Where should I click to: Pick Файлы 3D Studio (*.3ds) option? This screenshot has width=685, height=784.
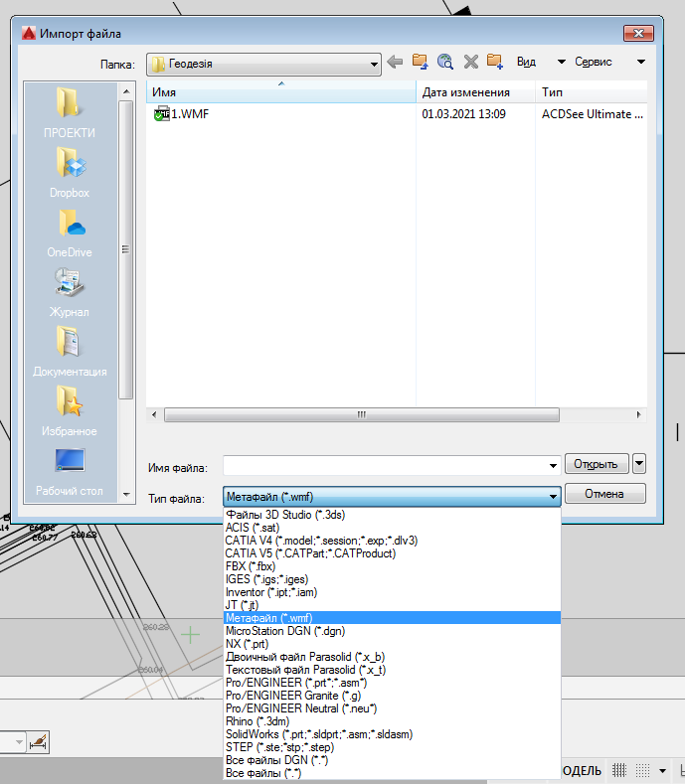point(284,515)
